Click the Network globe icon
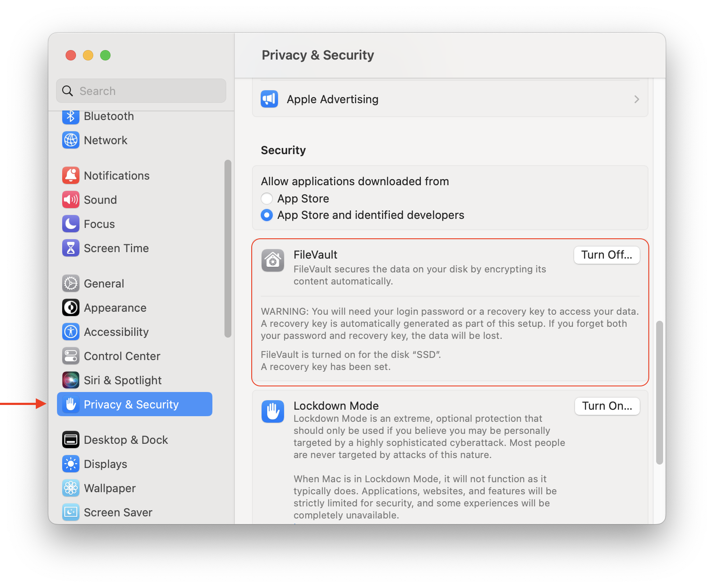Image resolution: width=714 pixels, height=588 pixels. coord(71,140)
